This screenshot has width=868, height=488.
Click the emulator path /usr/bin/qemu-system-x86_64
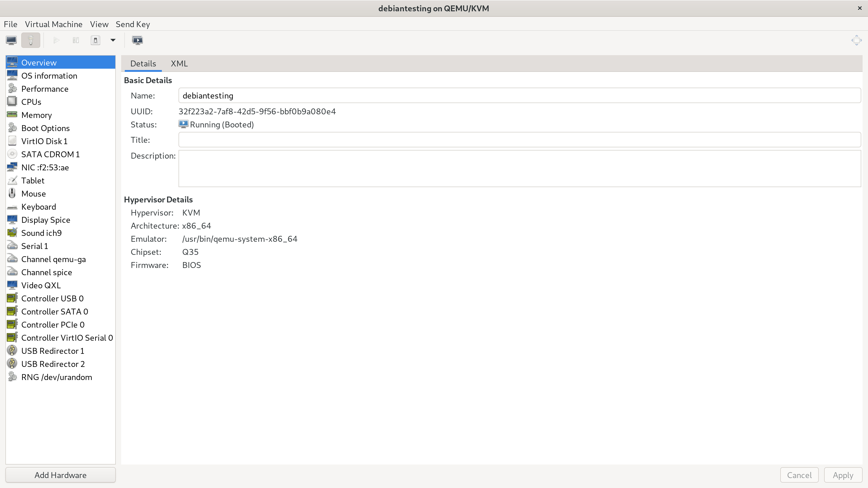pyautogui.click(x=240, y=239)
